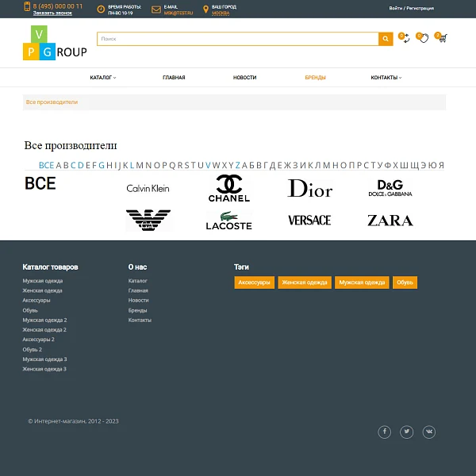Select ВСЕ in alphabet filter
This screenshot has height=476, width=476.
[x=47, y=166]
